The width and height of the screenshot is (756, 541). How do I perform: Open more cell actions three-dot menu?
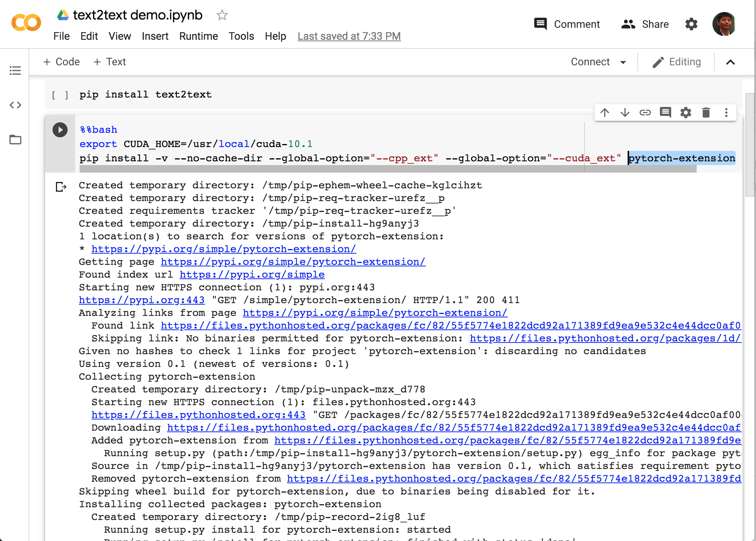point(726,113)
